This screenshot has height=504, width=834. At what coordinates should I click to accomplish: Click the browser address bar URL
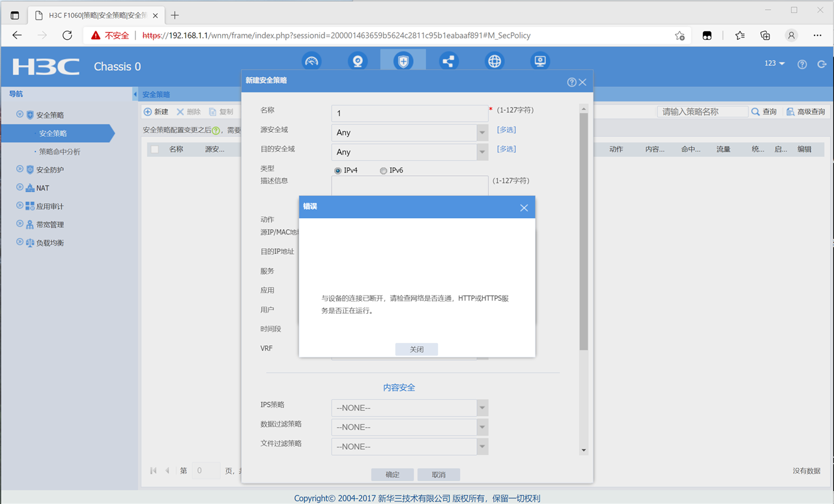(x=337, y=36)
